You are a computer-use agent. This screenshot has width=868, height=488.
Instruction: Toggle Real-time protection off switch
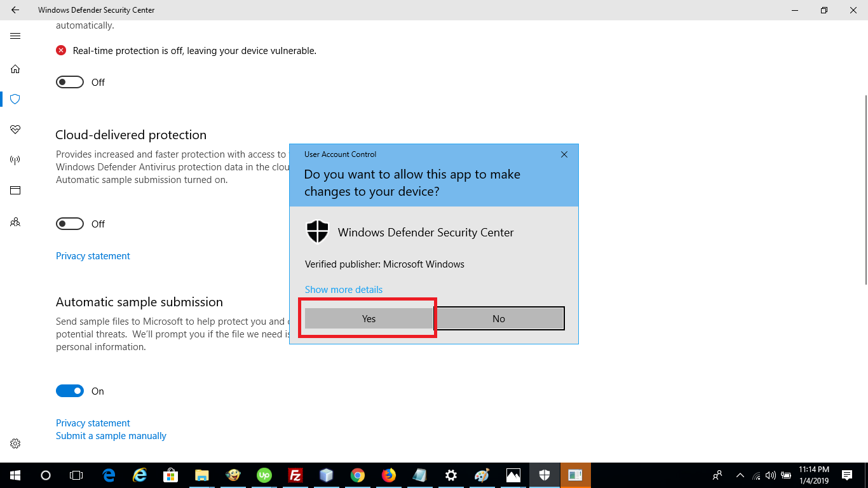click(x=69, y=82)
